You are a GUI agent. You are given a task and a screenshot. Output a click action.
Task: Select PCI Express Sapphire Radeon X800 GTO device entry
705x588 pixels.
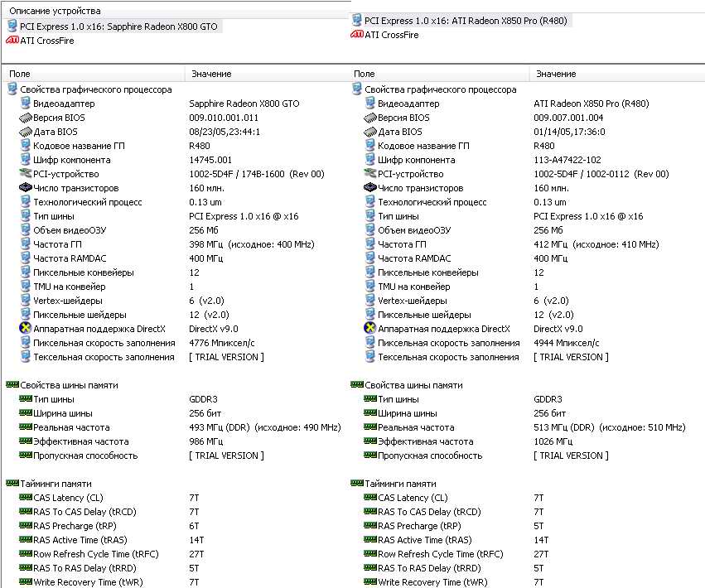(118, 27)
